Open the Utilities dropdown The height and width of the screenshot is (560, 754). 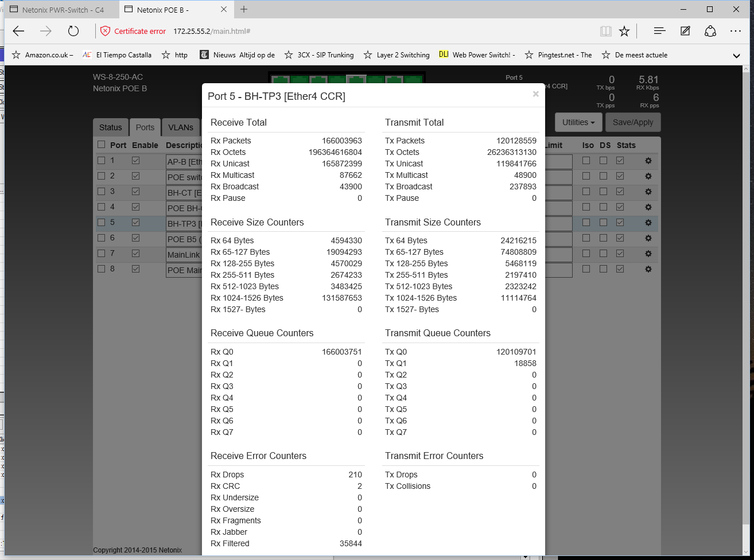(x=578, y=122)
